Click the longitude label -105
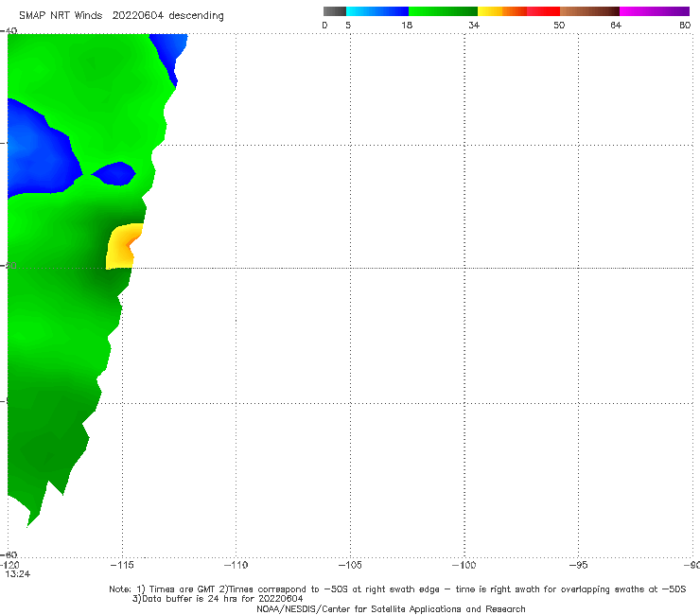Screen dimensions: 700x615 point(350,565)
